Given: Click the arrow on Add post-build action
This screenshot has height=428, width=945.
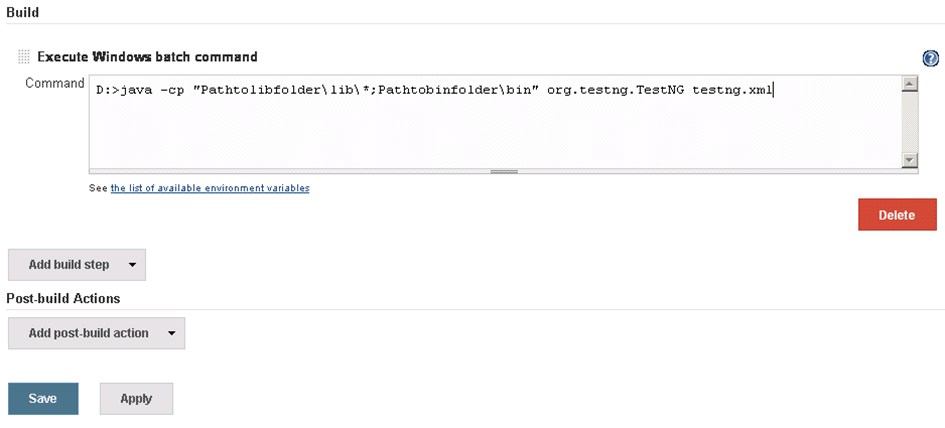Looking at the screenshot, I should (x=171, y=333).
